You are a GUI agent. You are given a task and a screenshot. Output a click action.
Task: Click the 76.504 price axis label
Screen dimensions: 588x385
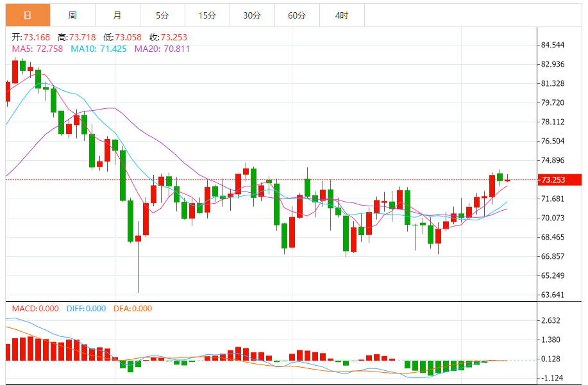(x=553, y=141)
